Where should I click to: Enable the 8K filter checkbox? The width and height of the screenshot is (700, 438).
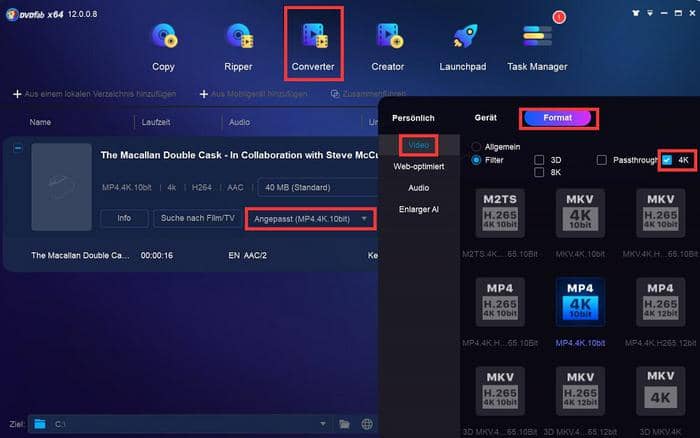(539, 172)
